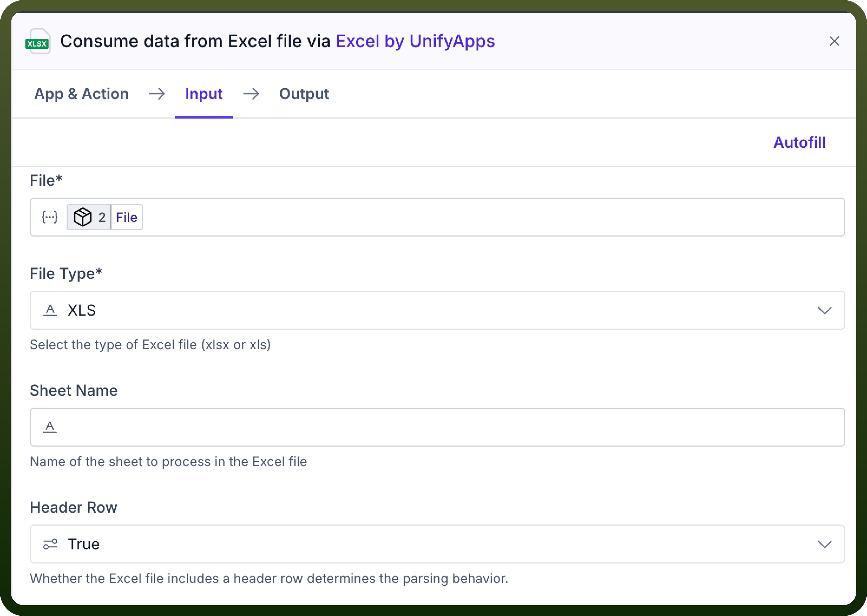
Task: Open the Excel by UnifyApps link
Action: pos(415,41)
